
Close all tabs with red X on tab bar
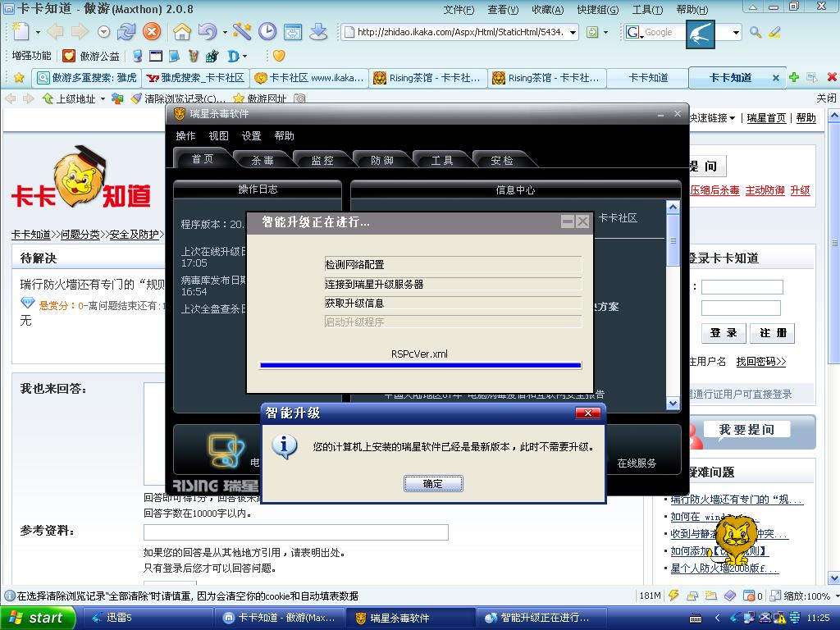tap(832, 77)
